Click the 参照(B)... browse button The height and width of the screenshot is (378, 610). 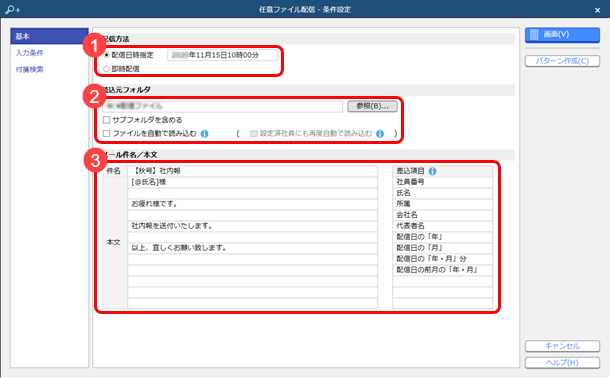(372, 106)
